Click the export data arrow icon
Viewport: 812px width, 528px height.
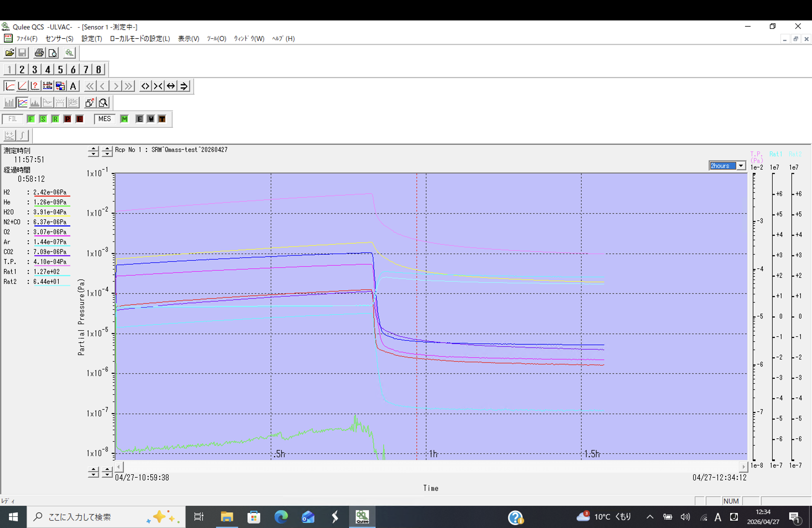click(x=90, y=103)
